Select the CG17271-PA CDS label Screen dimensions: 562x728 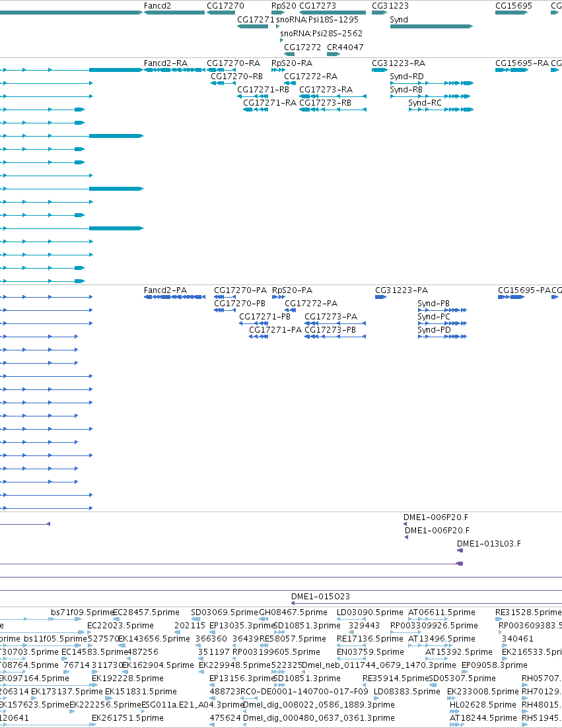(275, 330)
